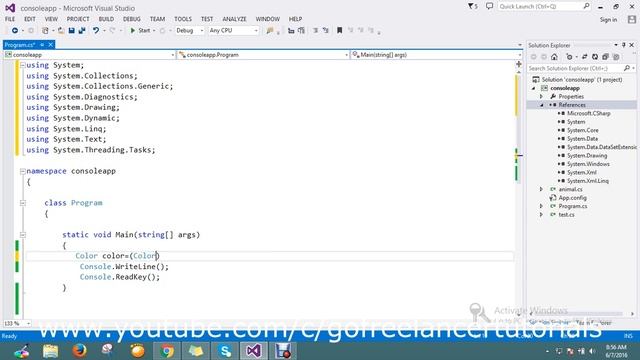Select the Microsoft.CSharp reference
Viewport: 640px width, 360px height.
tap(589, 113)
